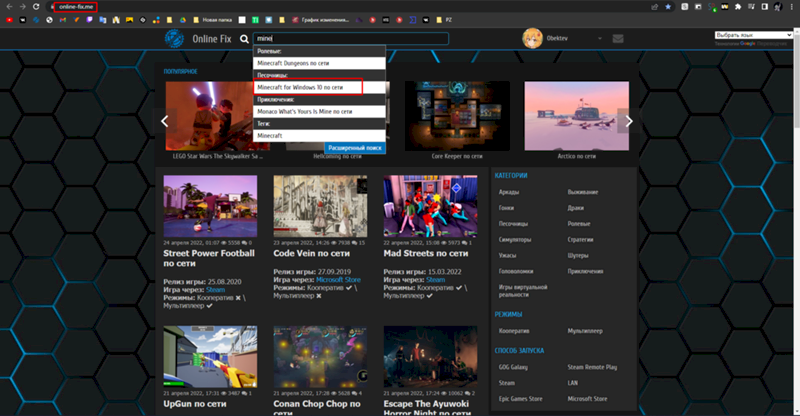
Task: Filter by LAN launch method
Action: click(x=572, y=383)
